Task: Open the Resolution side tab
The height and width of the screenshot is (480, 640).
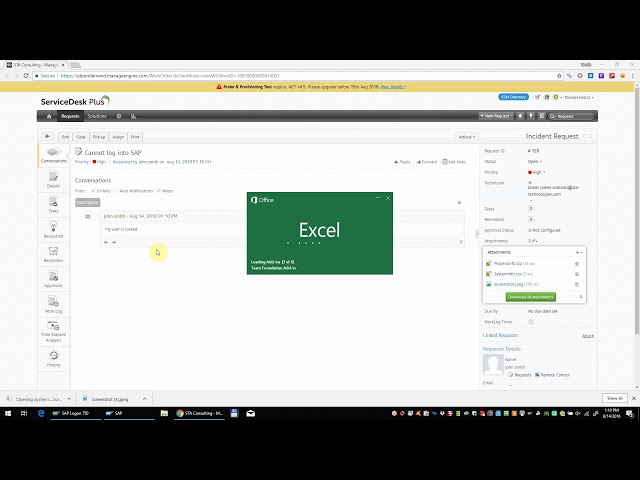Action: (x=53, y=230)
